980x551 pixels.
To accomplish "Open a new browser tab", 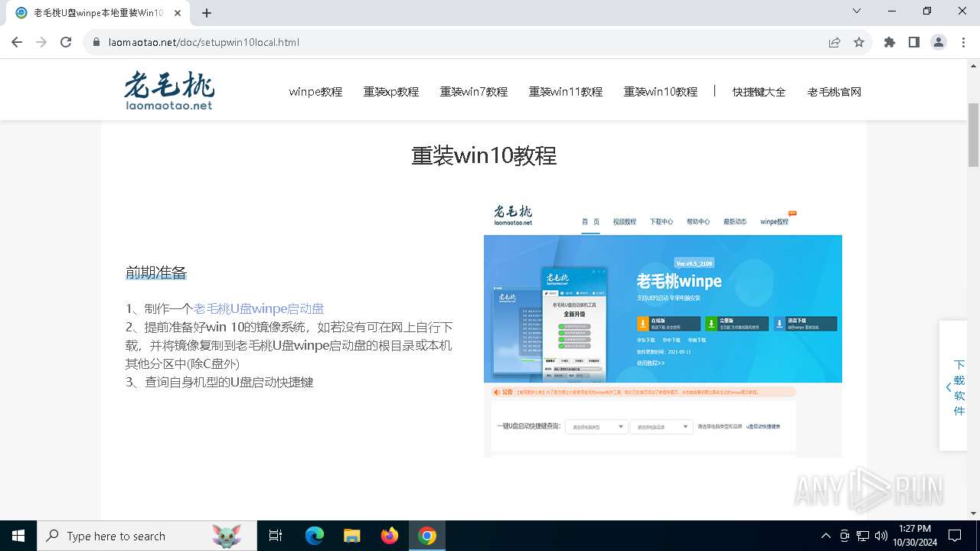I will click(x=207, y=13).
